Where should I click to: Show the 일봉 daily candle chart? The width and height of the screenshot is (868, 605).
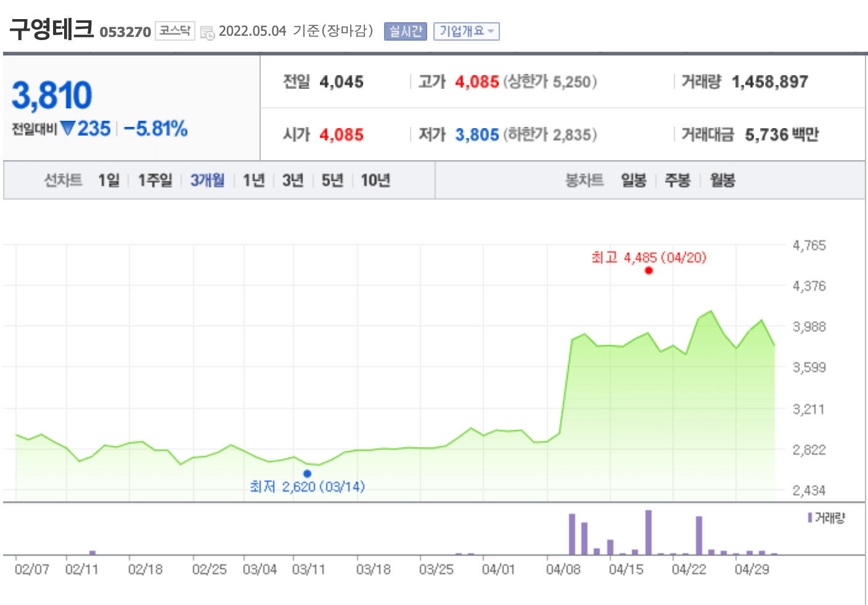pos(634,181)
